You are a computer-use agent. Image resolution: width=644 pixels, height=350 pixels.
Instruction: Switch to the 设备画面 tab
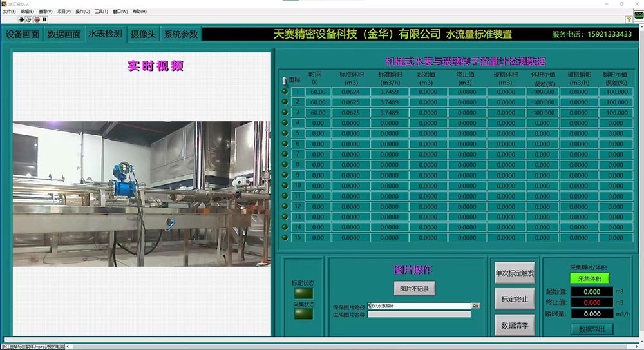click(x=23, y=34)
